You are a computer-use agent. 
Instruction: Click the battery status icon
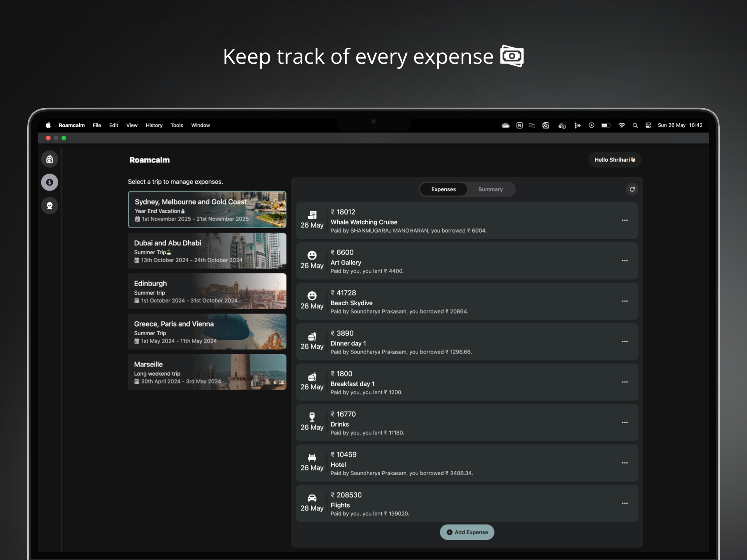click(606, 125)
